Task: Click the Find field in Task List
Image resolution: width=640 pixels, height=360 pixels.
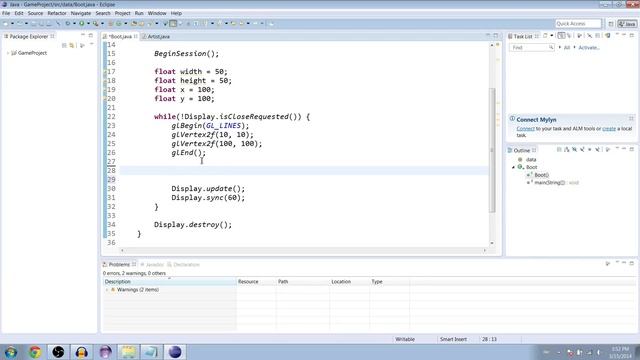Action: pos(531,48)
